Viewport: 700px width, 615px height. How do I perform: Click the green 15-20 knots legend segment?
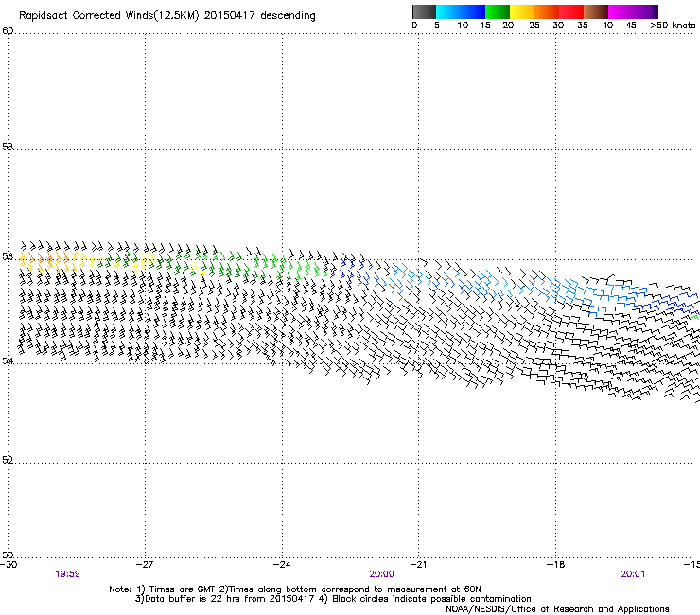(x=498, y=11)
